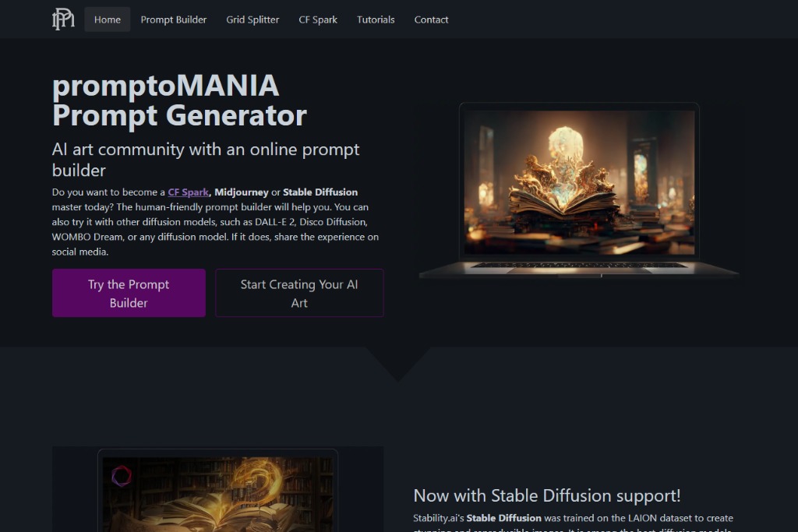Click Stable Diffusion in Stability.ai description

pos(504,518)
